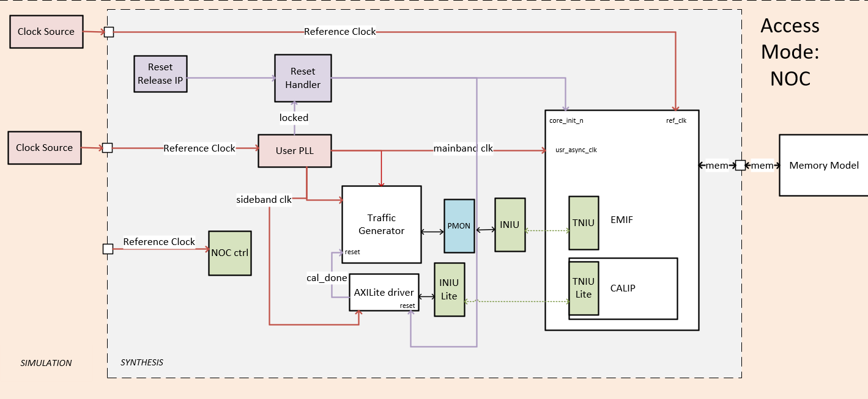Click the INIU block
The image size is (868, 399).
pos(510,224)
